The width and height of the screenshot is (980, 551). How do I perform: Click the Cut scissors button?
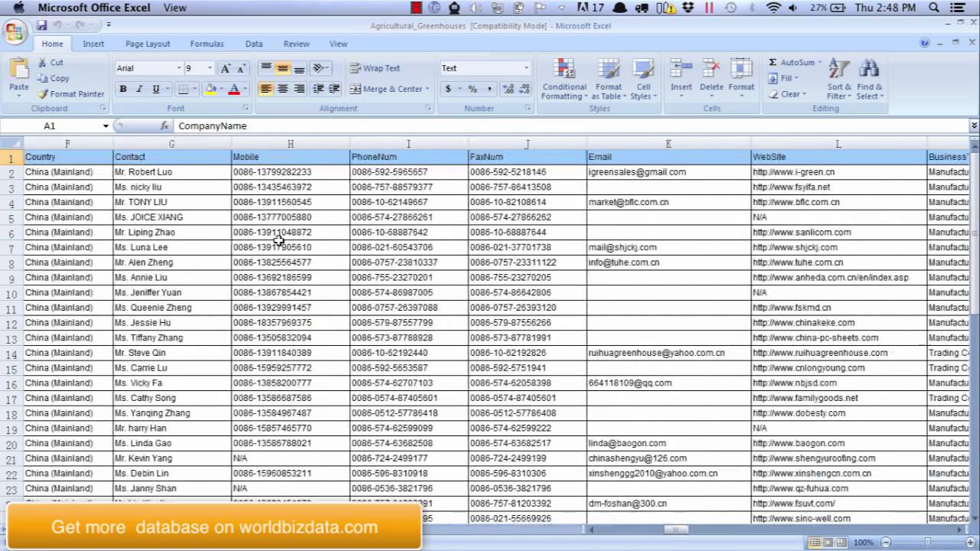tap(51, 63)
